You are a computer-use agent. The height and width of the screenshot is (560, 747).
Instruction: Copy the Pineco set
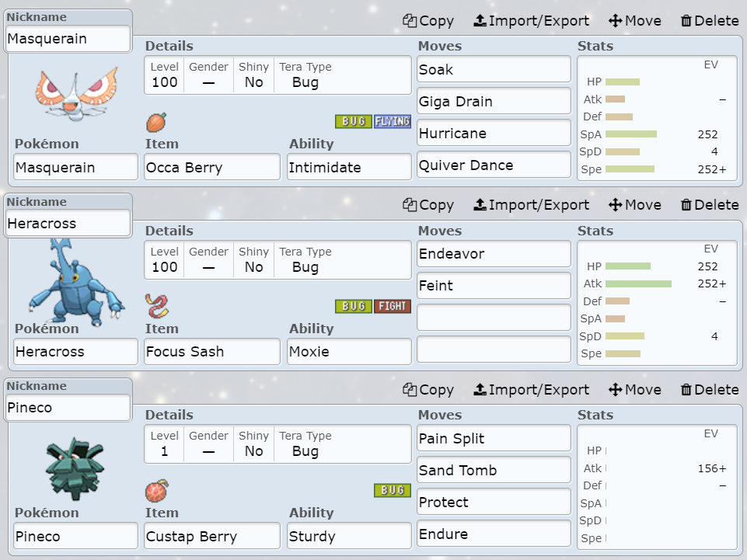428,390
